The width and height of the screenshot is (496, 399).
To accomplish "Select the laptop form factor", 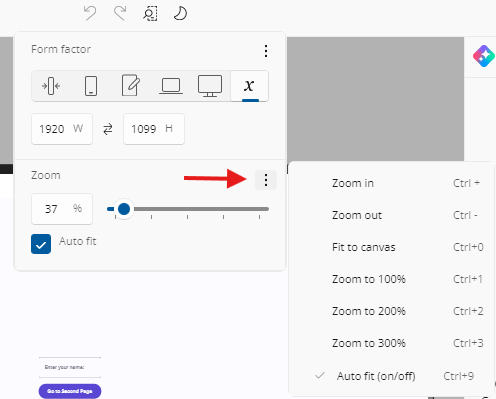I will pos(171,86).
